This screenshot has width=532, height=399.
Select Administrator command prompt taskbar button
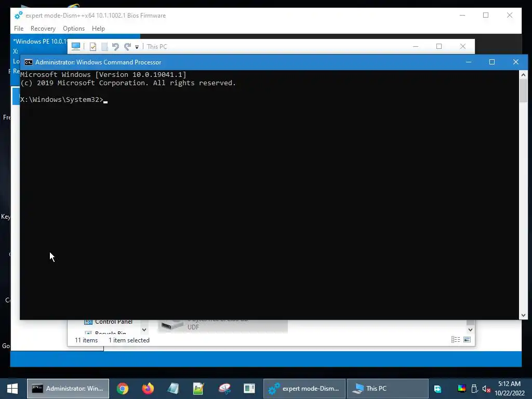[x=68, y=389]
